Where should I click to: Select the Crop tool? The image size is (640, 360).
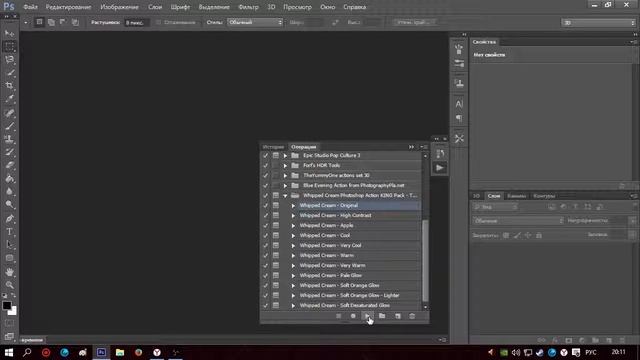9,86
